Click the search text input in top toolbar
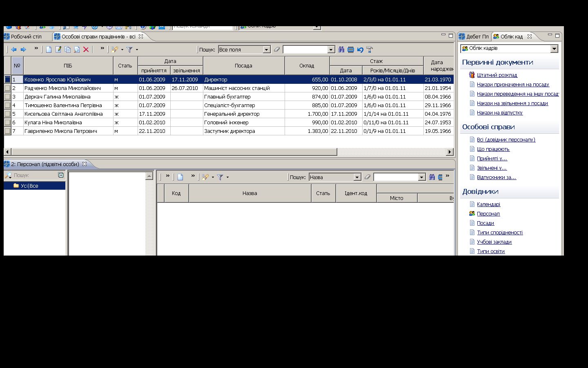Screen dimensions: 588x368 [305, 49]
